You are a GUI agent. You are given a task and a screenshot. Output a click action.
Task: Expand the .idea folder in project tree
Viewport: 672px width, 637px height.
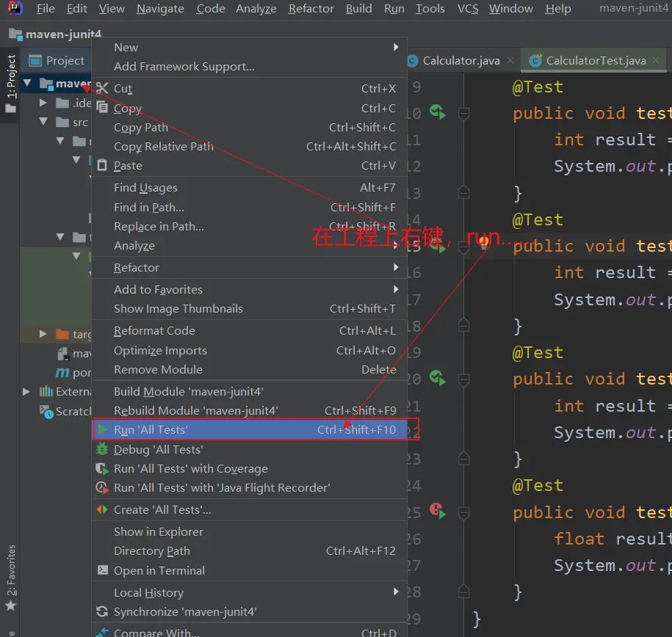click(x=44, y=103)
